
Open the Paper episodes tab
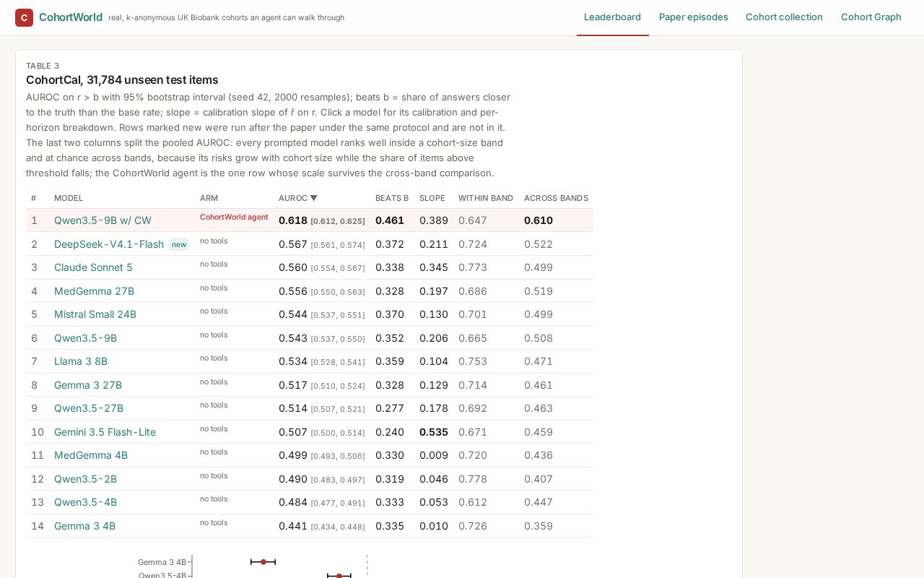(693, 17)
